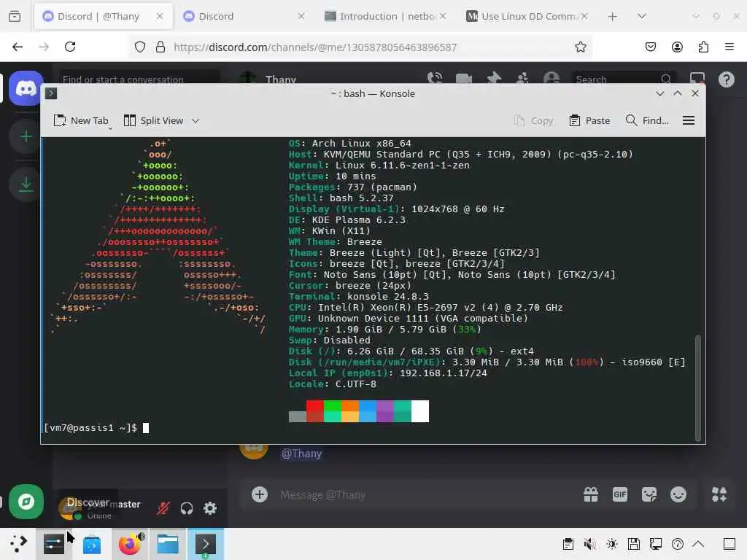Image resolution: width=747 pixels, height=560 pixels.
Task: Click the white color swatch in terminal
Action: click(420, 411)
